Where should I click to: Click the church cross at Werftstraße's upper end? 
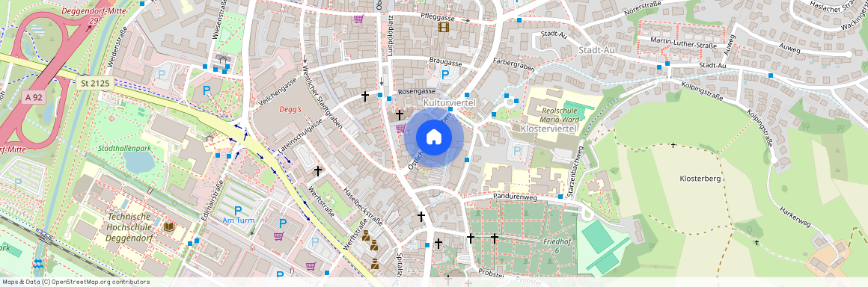[318, 171]
